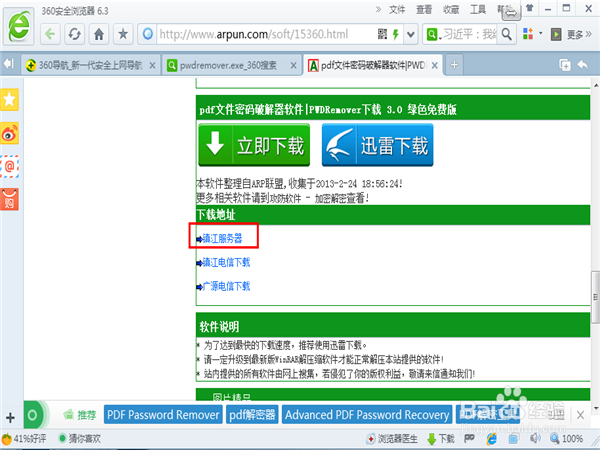Viewport: 600px width, 450px height.
Task: Open the 下载 manager in the status bar
Action: [440, 439]
